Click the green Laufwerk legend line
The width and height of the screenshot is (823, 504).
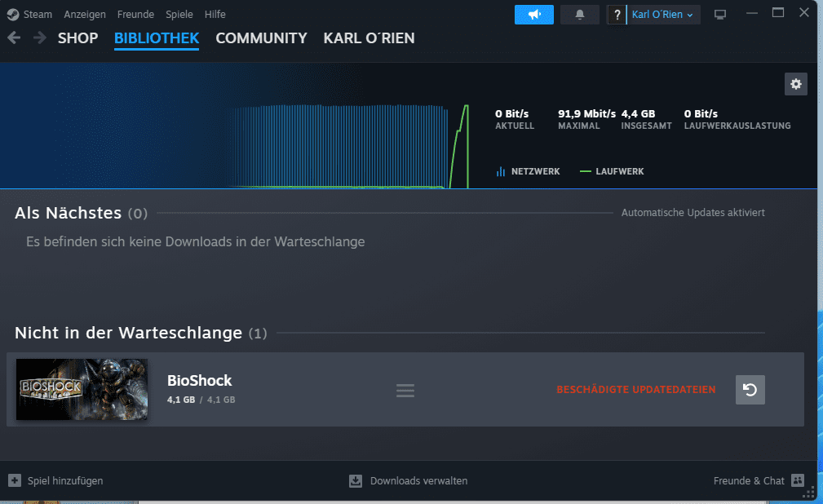pos(585,171)
